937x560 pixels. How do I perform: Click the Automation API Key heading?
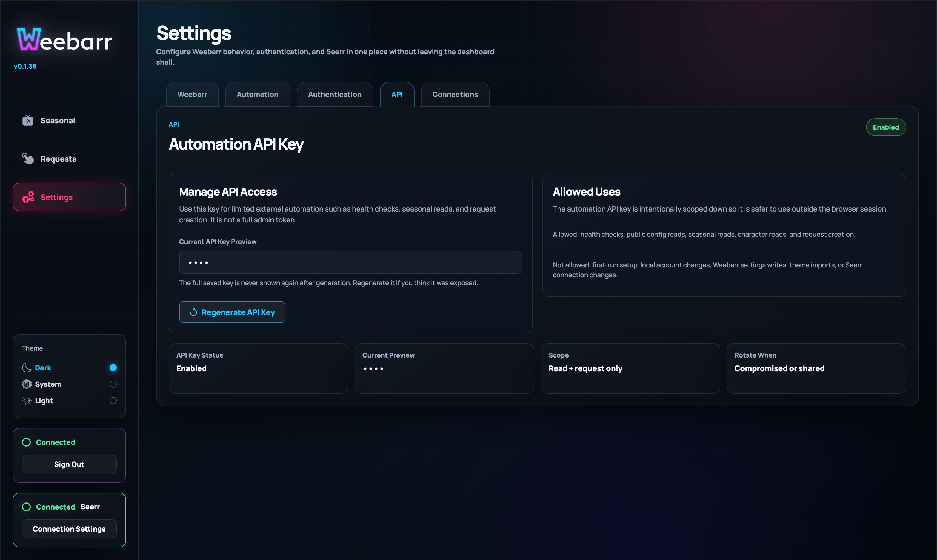coord(236,145)
